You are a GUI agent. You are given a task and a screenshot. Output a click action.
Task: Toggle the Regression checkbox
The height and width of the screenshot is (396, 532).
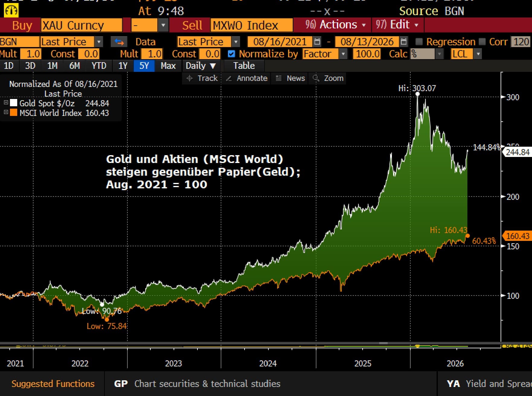click(x=419, y=42)
